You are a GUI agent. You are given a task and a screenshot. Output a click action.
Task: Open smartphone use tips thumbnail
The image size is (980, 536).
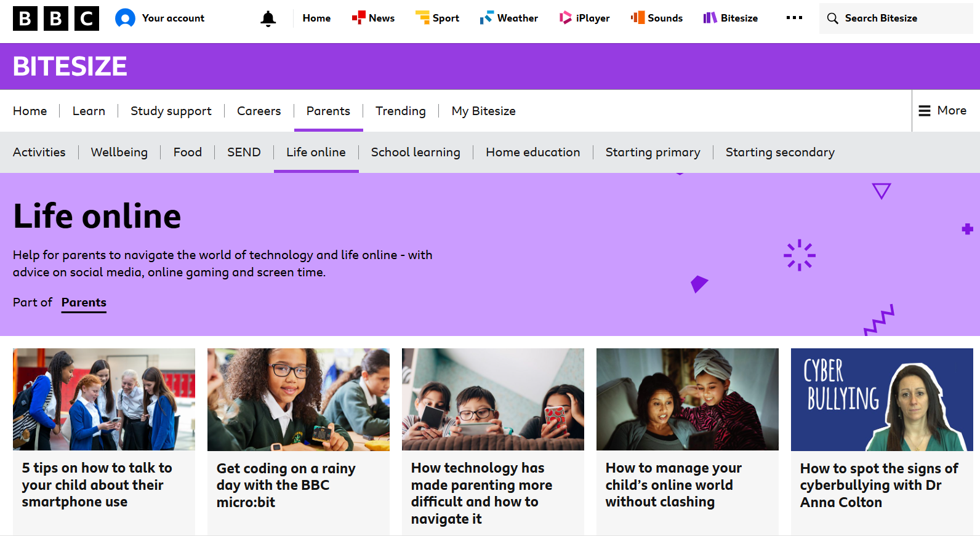(104, 399)
